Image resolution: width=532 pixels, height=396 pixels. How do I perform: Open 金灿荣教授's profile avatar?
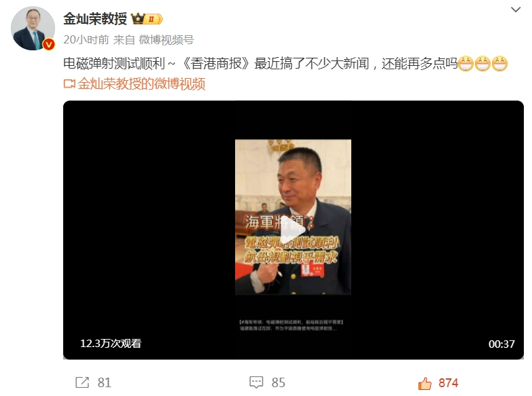point(33,28)
